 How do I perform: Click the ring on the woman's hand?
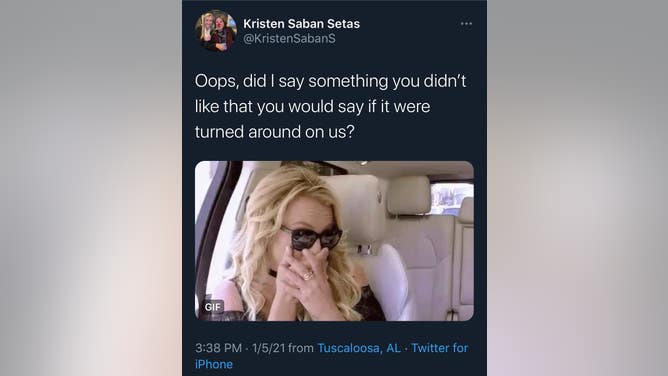(308, 276)
